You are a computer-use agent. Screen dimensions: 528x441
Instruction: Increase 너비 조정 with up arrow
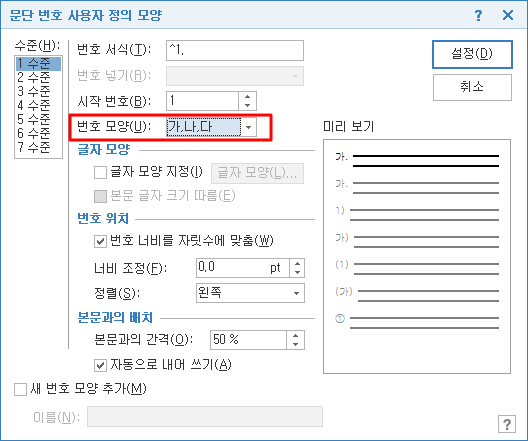[x=297, y=264]
